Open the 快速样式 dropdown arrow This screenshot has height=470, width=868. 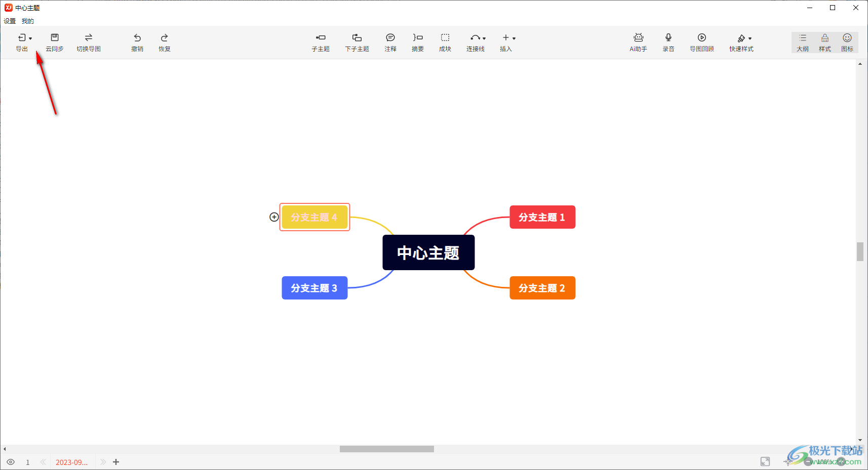click(x=750, y=38)
